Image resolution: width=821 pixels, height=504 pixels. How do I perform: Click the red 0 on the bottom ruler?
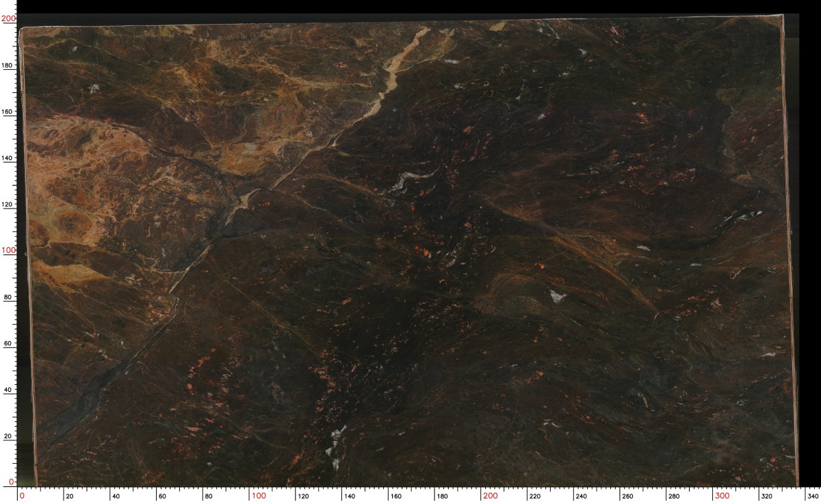pos(22,496)
